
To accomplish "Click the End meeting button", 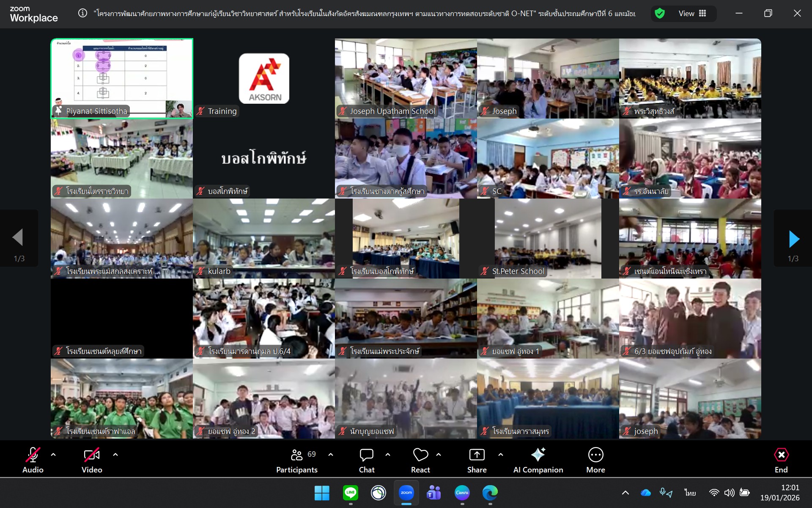I will click(x=781, y=460).
